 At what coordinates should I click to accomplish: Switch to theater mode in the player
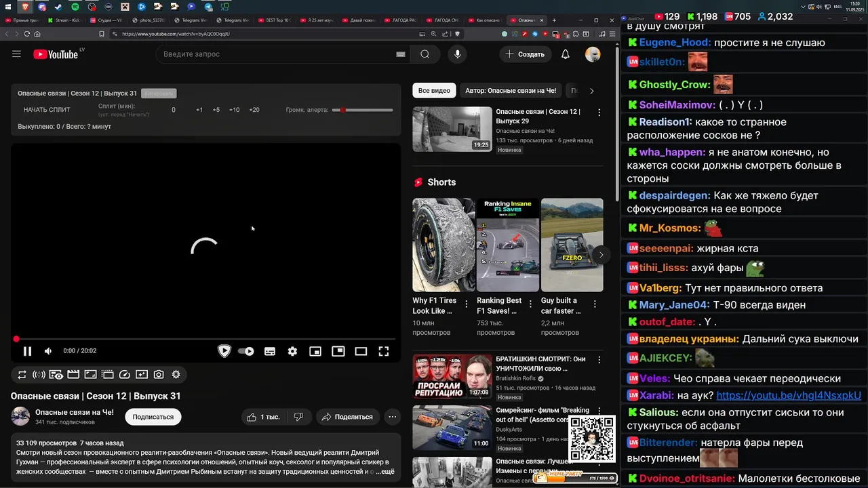361,351
